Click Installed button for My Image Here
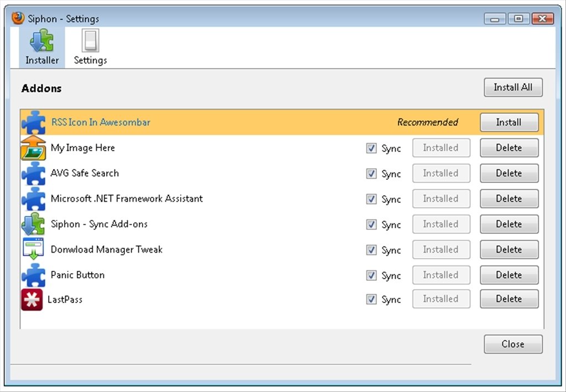 [x=441, y=148]
